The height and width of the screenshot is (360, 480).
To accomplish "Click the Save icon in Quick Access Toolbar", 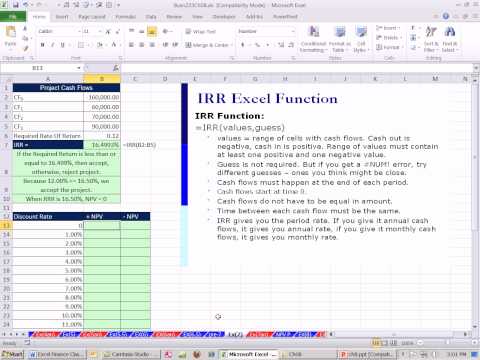I will pos(16,5).
